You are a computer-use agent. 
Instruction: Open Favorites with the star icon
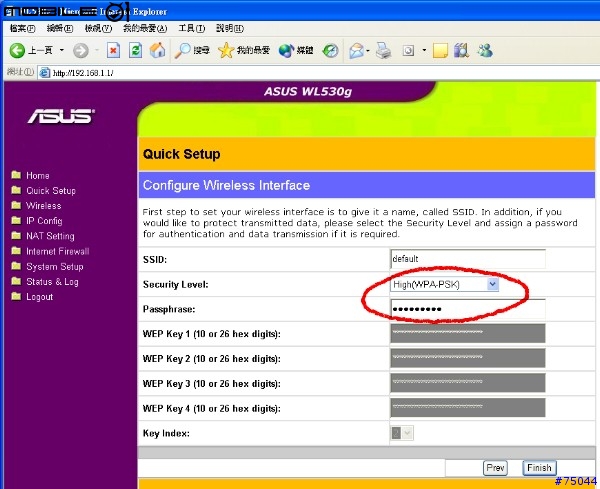[x=226, y=50]
